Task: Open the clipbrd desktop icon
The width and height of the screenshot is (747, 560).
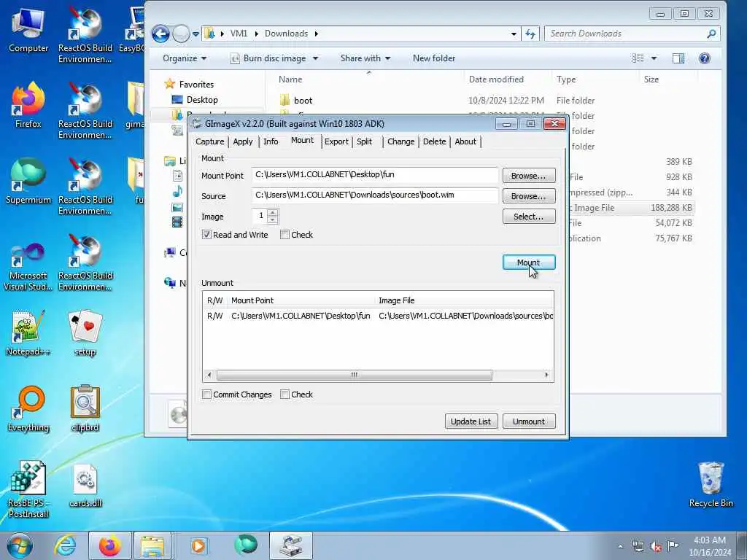Action: coord(85,408)
